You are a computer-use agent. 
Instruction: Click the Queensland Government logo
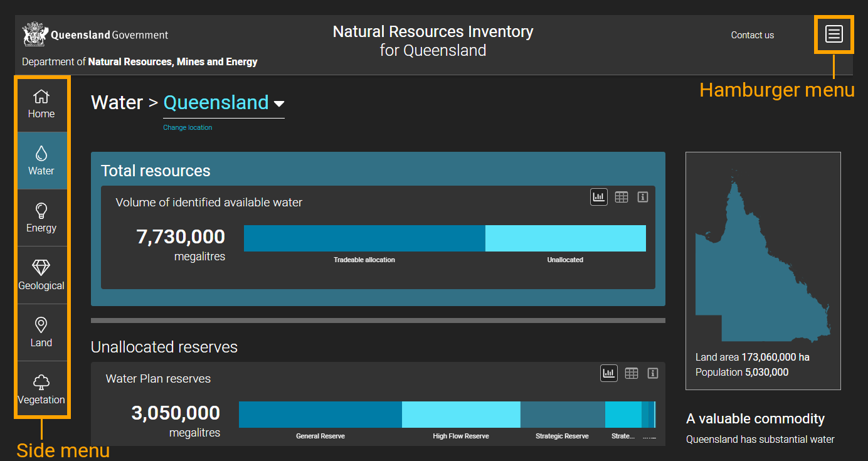pyautogui.click(x=95, y=34)
